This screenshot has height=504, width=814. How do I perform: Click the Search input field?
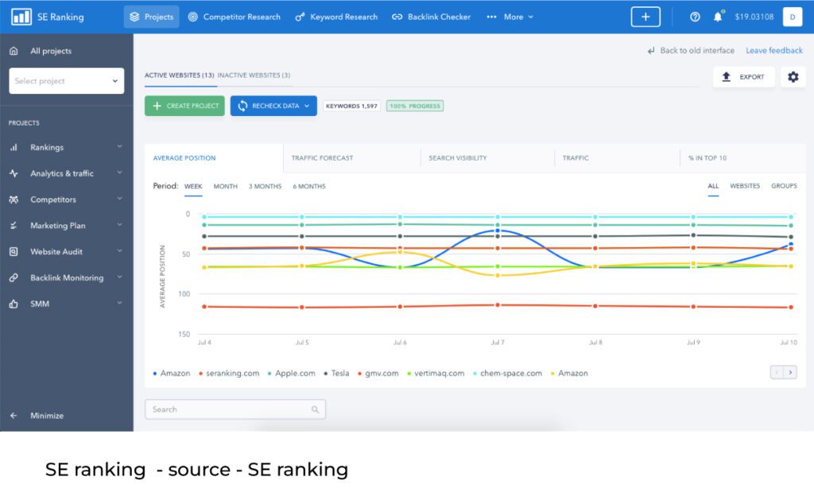[235, 409]
